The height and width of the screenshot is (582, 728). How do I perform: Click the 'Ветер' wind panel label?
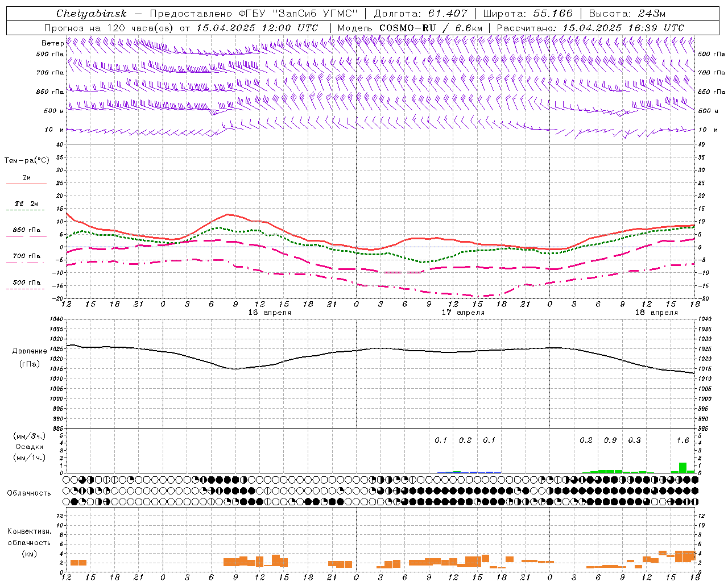coord(53,43)
